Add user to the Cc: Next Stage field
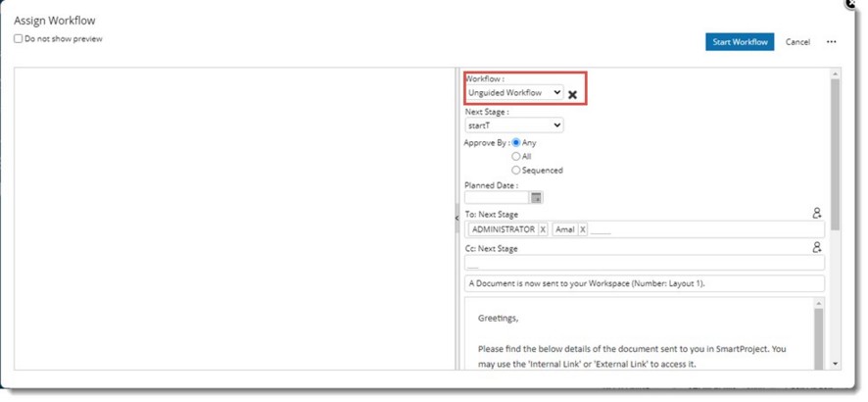This screenshot has height=402, width=868. coord(816,247)
